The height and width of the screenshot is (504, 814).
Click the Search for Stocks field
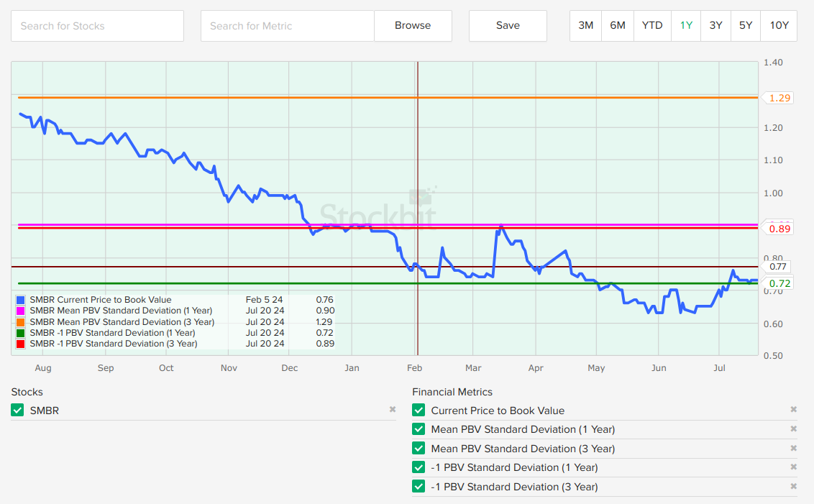[97, 26]
